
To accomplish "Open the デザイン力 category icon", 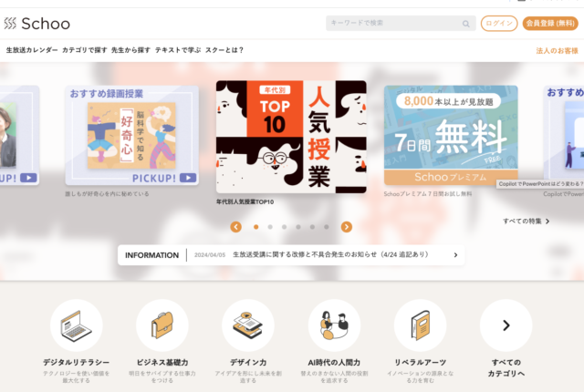I will (248, 325).
